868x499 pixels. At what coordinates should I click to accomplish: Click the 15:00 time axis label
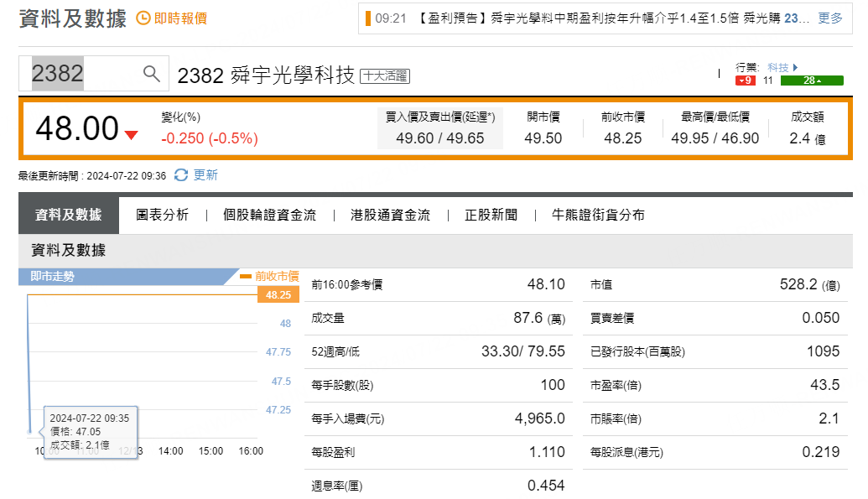tap(211, 451)
